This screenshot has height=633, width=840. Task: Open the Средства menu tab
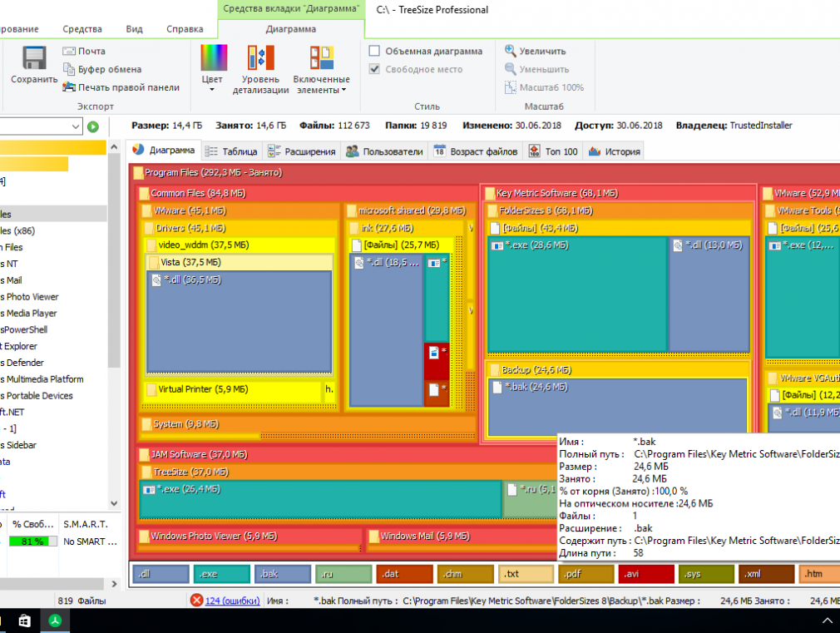pos(82,29)
